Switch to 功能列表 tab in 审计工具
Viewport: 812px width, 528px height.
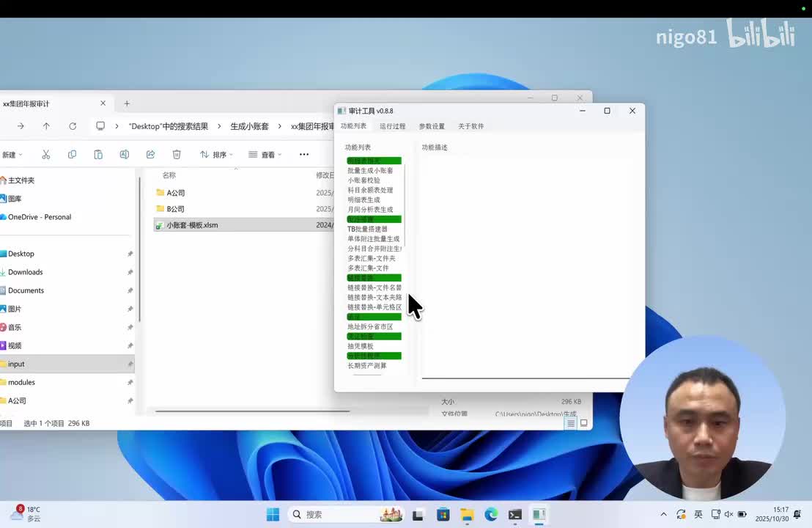(x=353, y=126)
